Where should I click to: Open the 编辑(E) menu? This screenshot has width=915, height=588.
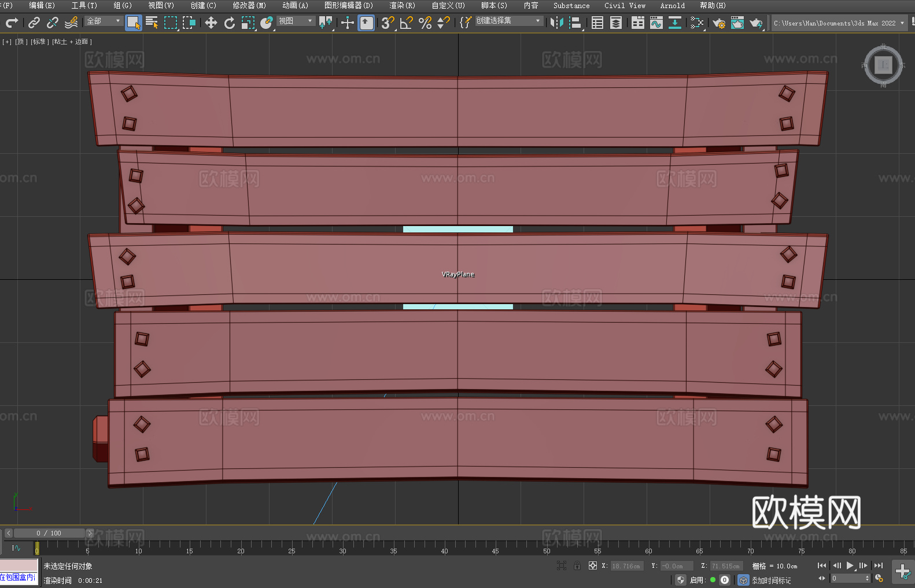click(42, 5)
